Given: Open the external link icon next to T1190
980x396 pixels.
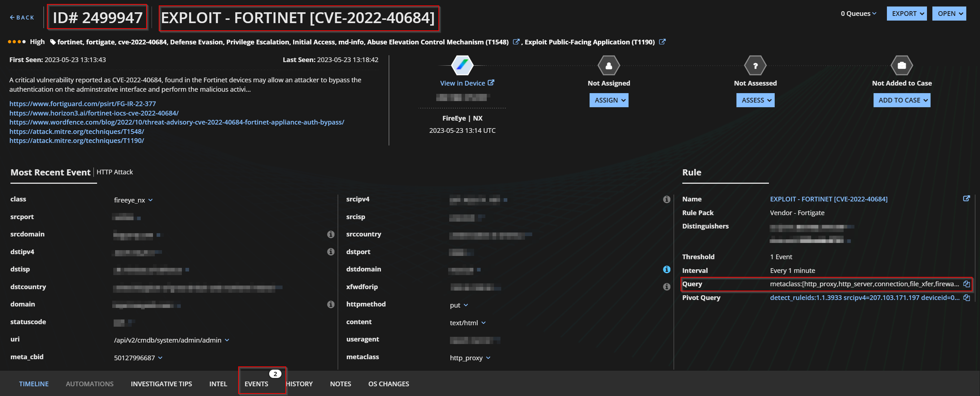Looking at the screenshot, I should (x=662, y=42).
